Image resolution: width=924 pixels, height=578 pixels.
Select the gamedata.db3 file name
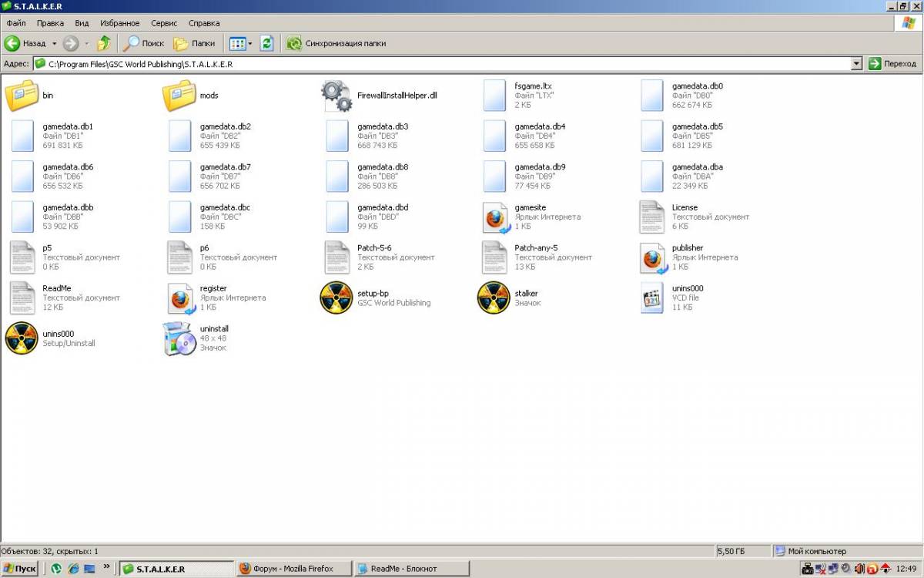point(383,126)
